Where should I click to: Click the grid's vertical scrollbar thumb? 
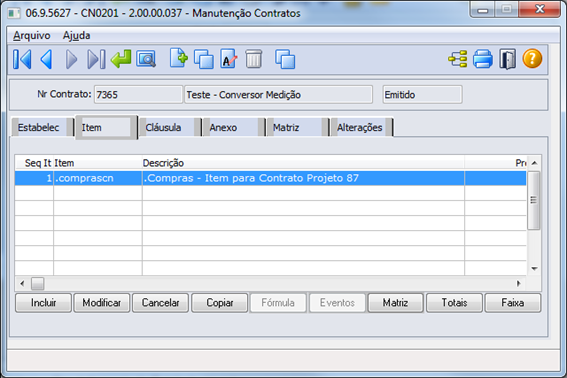click(533, 200)
